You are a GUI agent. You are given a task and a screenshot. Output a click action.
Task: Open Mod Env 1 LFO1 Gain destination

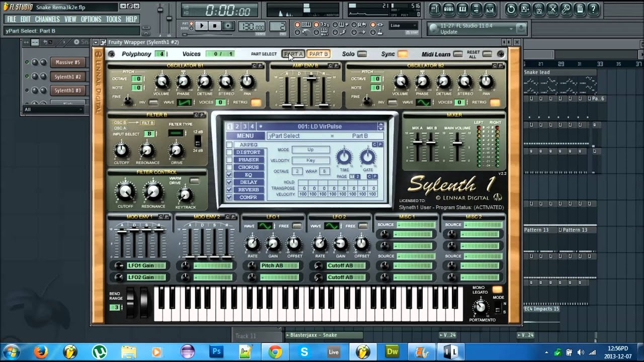(x=146, y=265)
